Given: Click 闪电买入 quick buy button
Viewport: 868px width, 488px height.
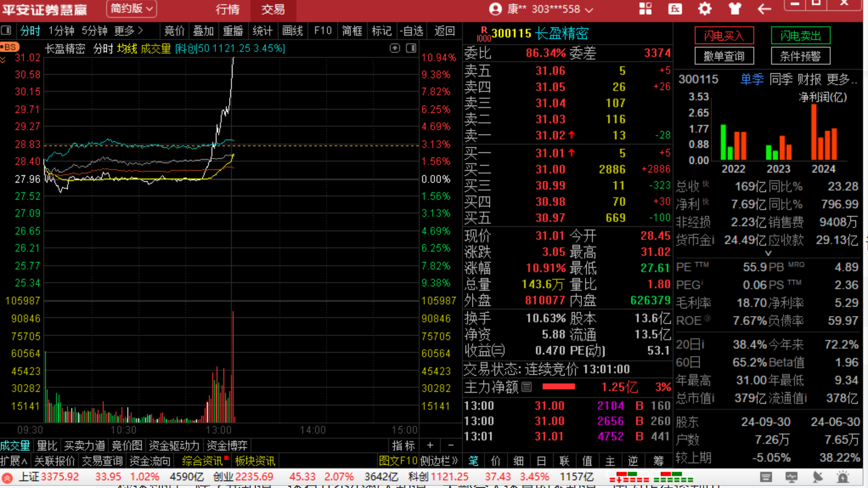Looking at the screenshot, I should [724, 36].
